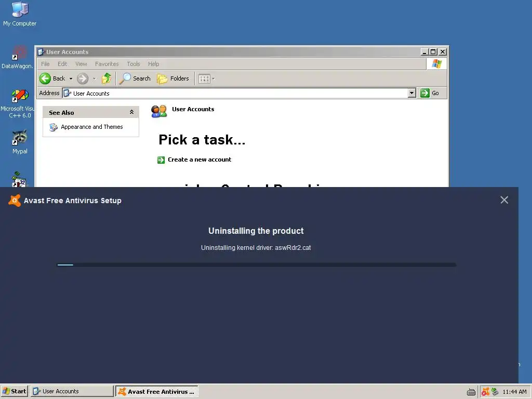
Task: Click the Start button
Action: click(14, 391)
